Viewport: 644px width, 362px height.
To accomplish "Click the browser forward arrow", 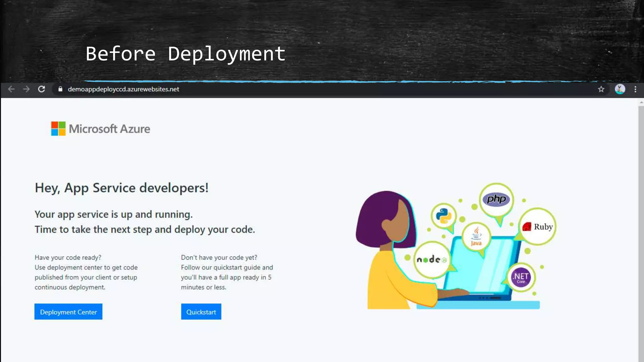I will [26, 89].
